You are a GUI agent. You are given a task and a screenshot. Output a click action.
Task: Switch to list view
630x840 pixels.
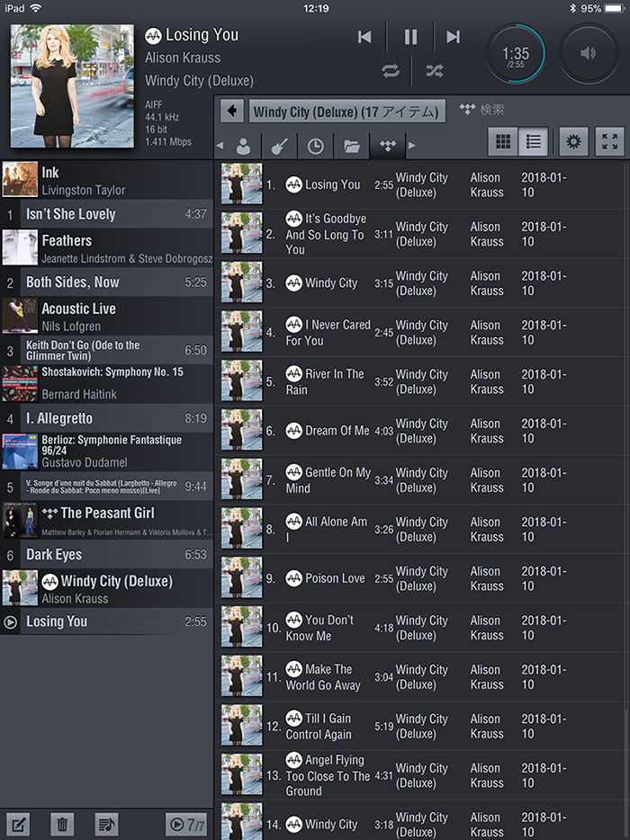coord(533,141)
